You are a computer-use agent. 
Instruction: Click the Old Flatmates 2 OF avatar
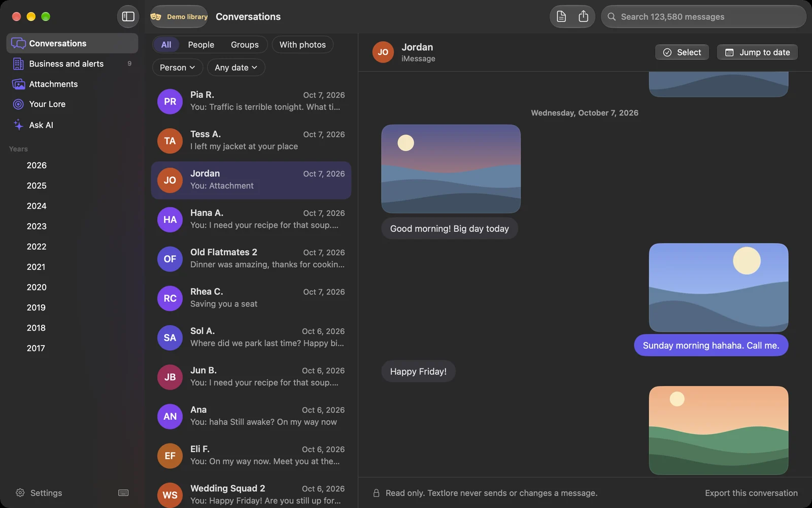click(x=170, y=259)
